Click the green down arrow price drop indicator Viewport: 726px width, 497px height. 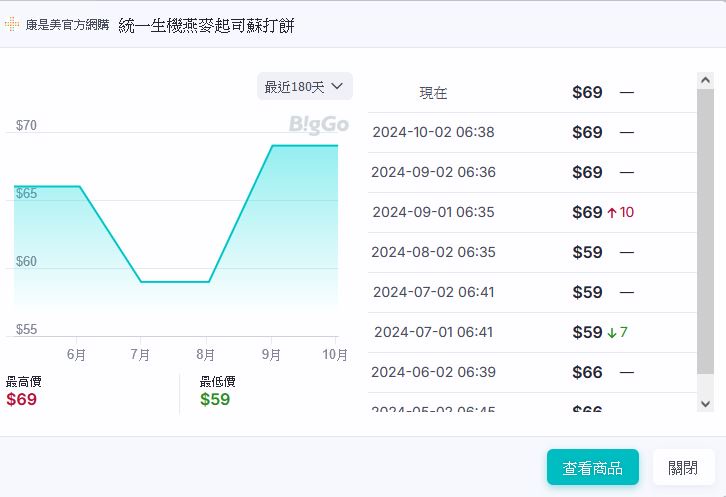611,332
